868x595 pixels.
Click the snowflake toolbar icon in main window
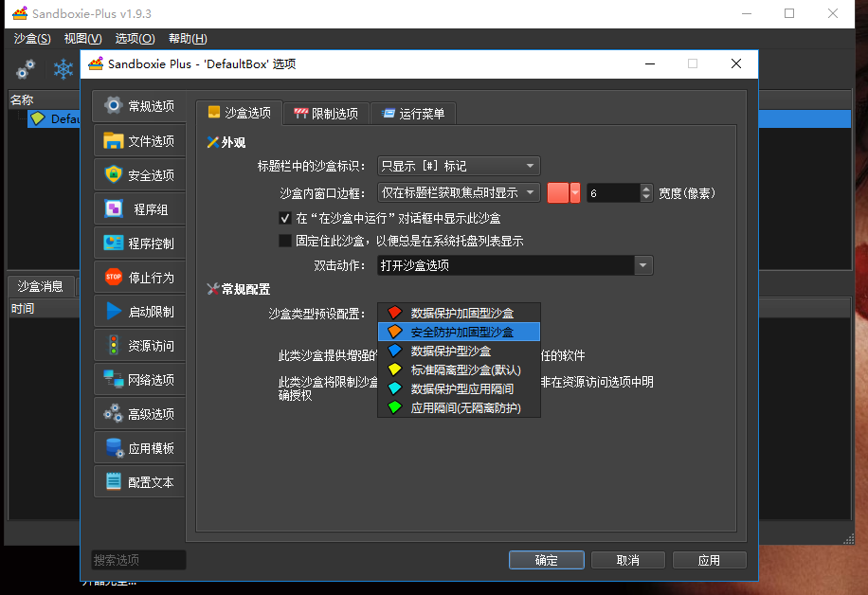(x=63, y=69)
